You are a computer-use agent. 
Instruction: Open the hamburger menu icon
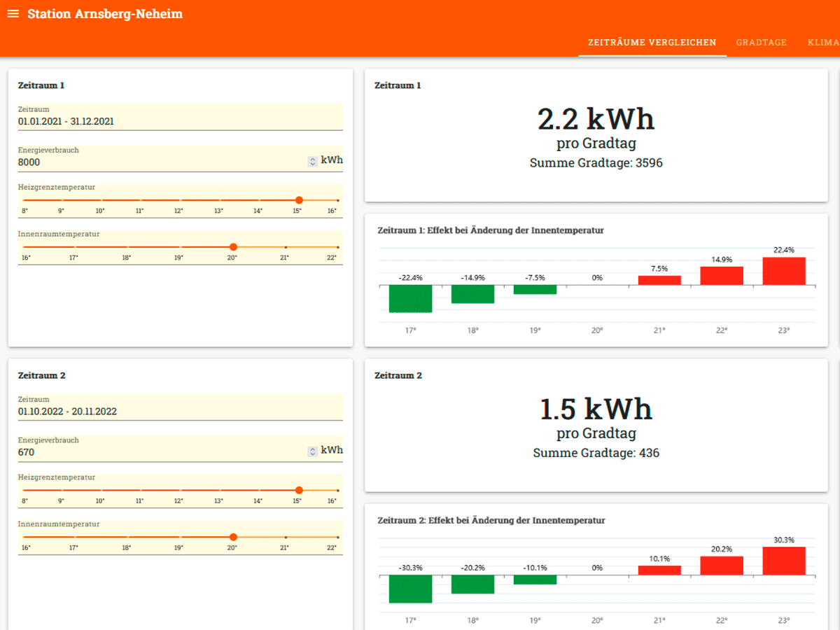point(13,14)
